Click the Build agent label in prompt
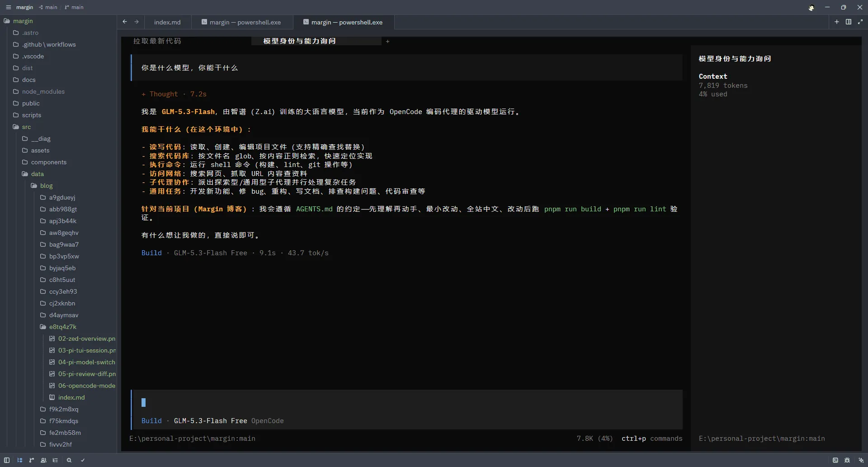The image size is (868, 467). (151, 421)
